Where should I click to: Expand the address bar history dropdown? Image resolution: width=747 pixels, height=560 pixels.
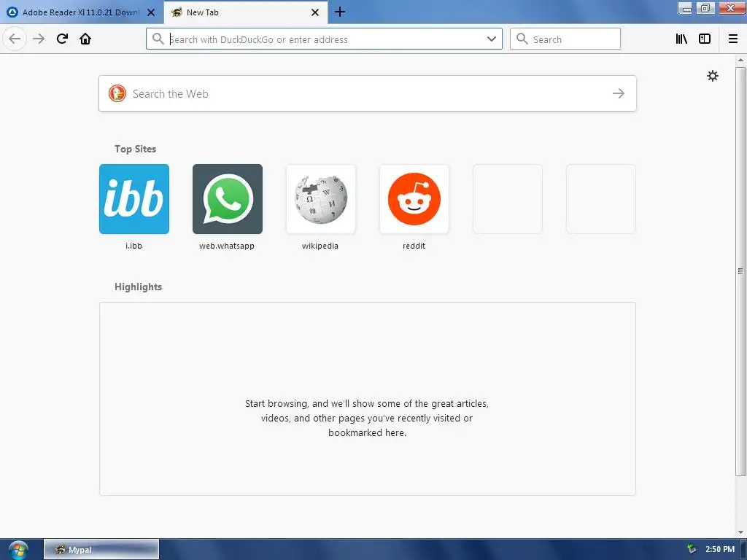492,39
